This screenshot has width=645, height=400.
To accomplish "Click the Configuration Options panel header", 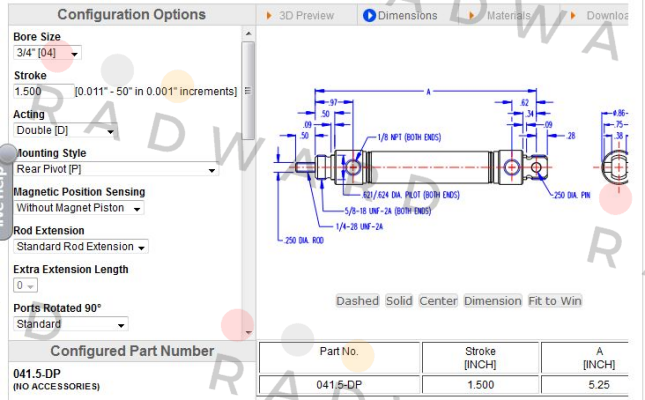I will point(132,15).
